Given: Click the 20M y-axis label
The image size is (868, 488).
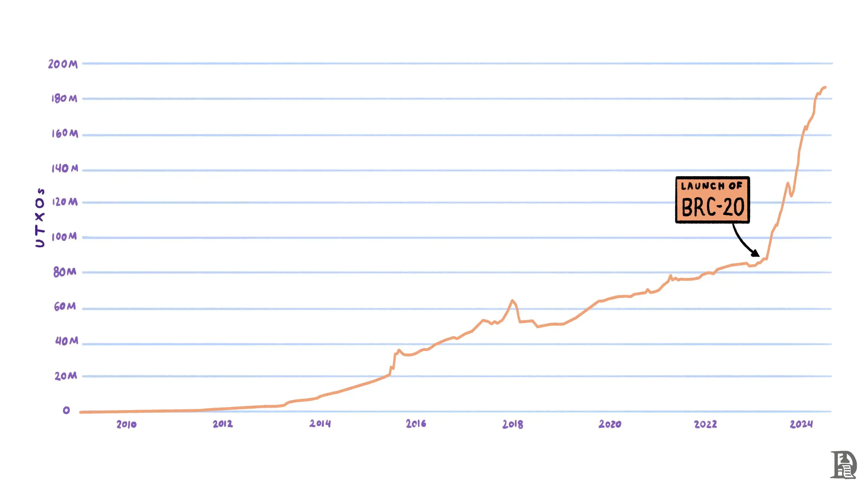Looking at the screenshot, I should (x=66, y=376).
